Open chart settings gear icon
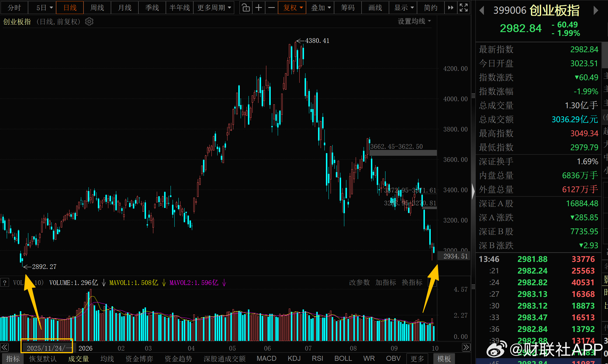Screen dimensions: 608x364 click(x=89, y=22)
